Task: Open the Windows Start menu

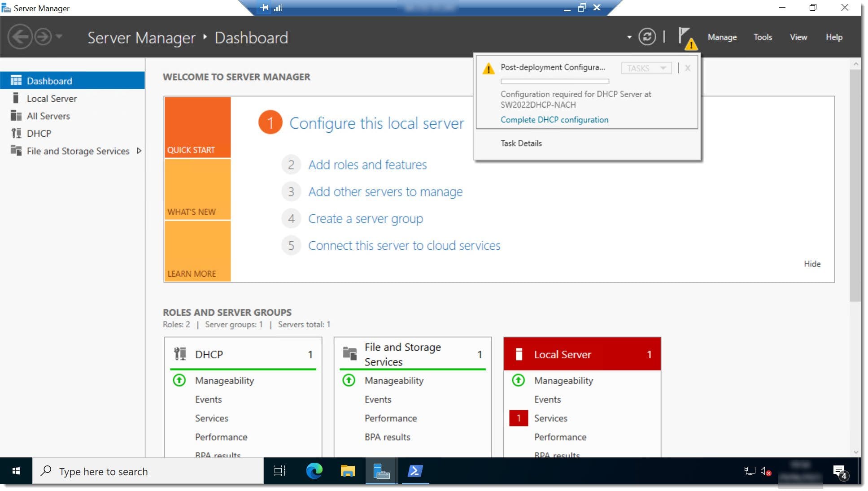Action: pos(16,471)
